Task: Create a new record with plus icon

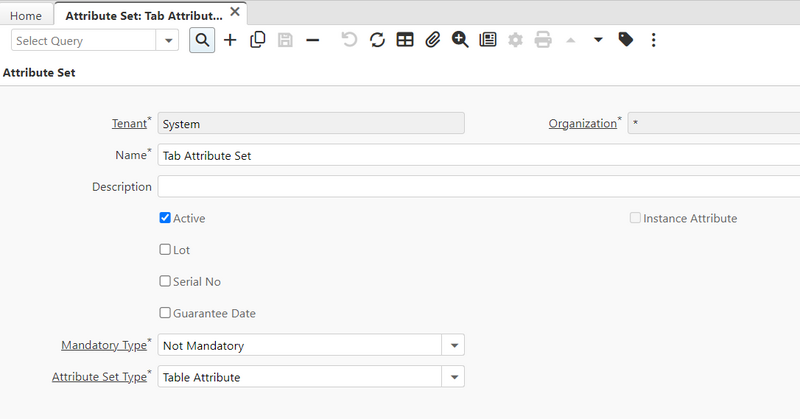Action: pyautogui.click(x=230, y=40)
